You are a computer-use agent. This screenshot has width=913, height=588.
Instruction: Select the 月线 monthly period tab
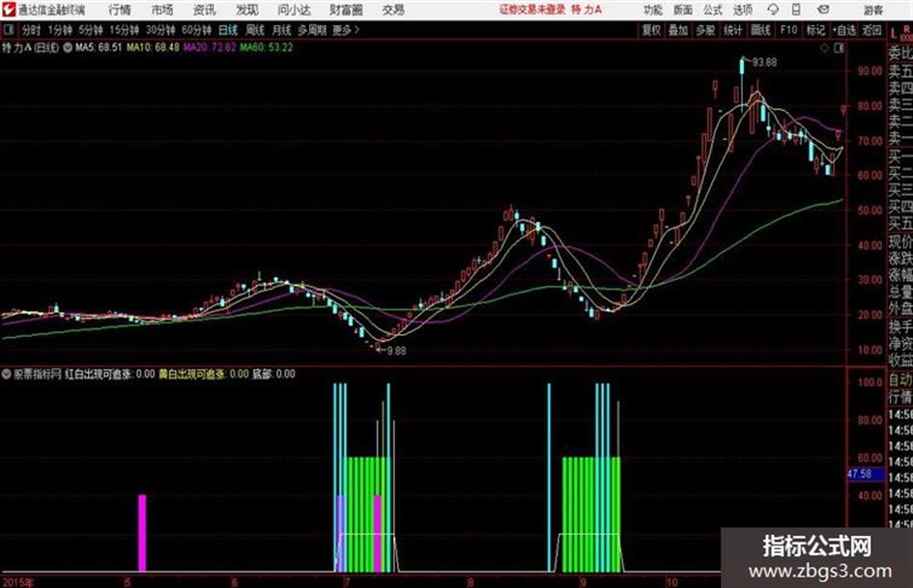tap(282, 30)
